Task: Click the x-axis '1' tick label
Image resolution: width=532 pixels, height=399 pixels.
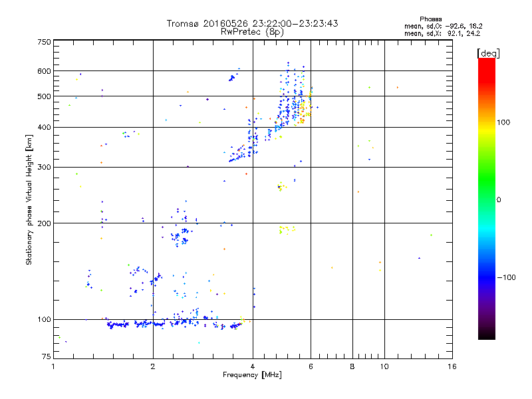Action: coord(53,366)
